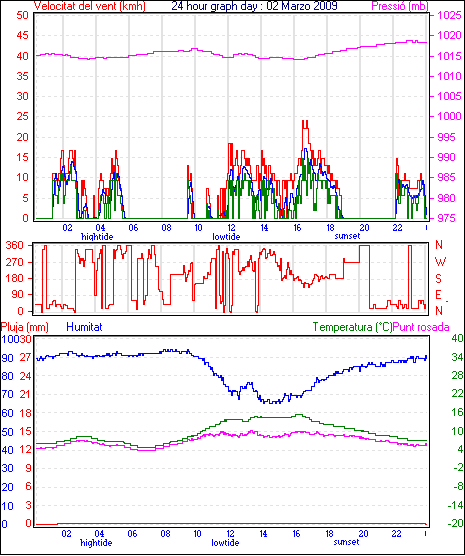Click the 'sunset' marker in the bottom chart
This screenshot has width=465, height=556.
click(346, 542)
